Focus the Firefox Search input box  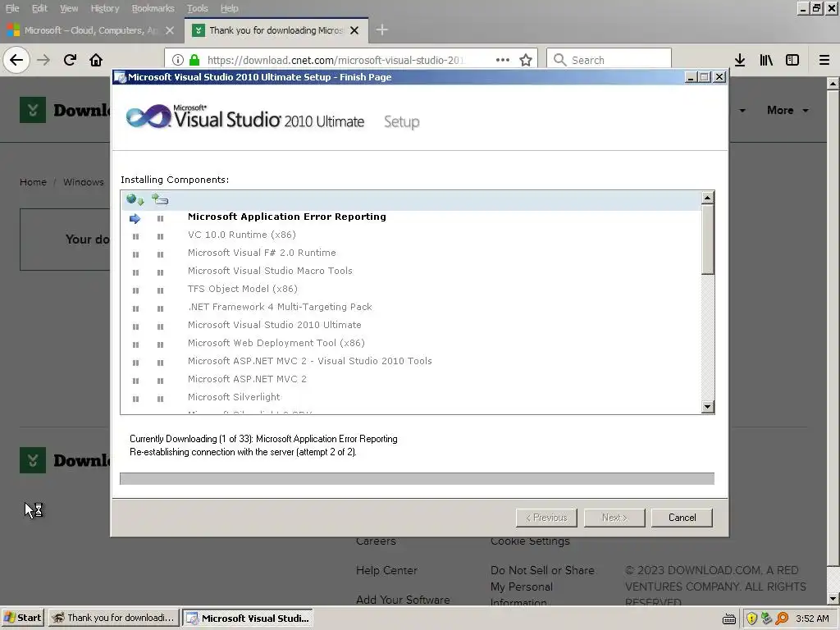coord(609,60)
